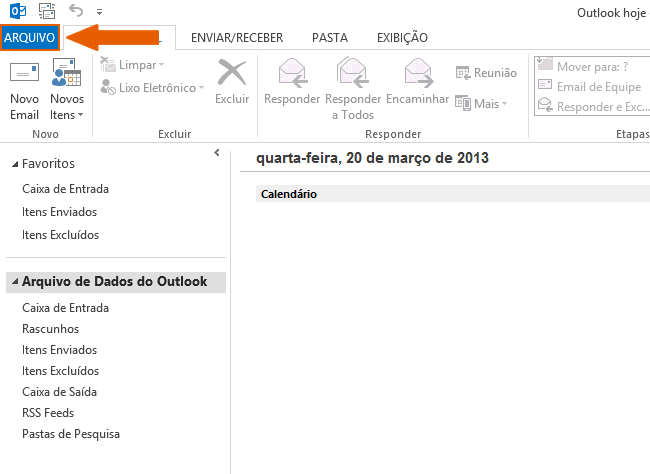This screenshot has width=650, height=474.
Task: Open the PASTA ribbon tab
Action: pyautogui.click(x=330, y=38)
